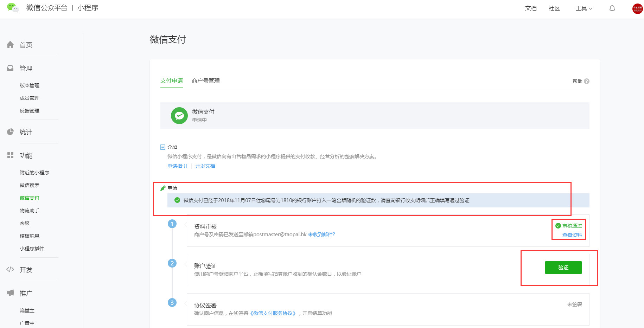Click step 2 circle in the timeline
This screenshot has height=328, width=644.
pyautogui.click(x=172, y=263)
